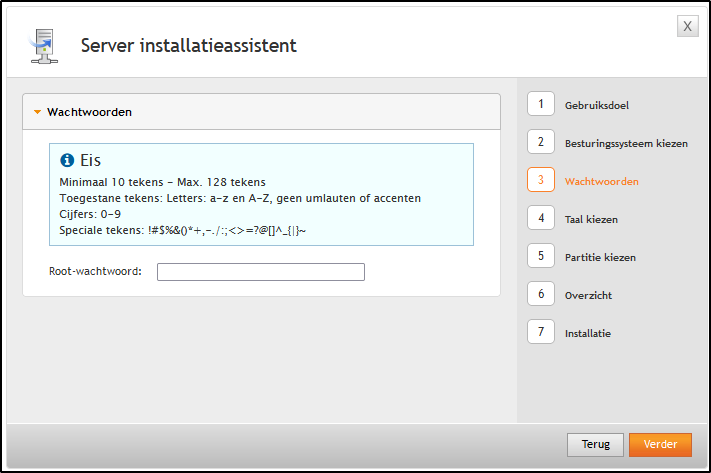Click the server installation wizard icon
Image resolution: width=711 pixels, height=473 pixels.
[x=44, y=46]
